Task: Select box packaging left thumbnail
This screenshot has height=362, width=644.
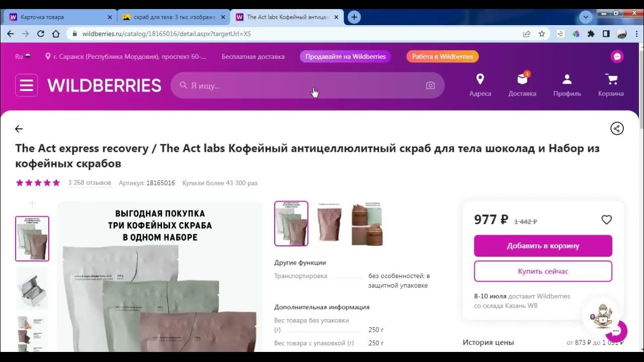Action: (x=32, y=288)
